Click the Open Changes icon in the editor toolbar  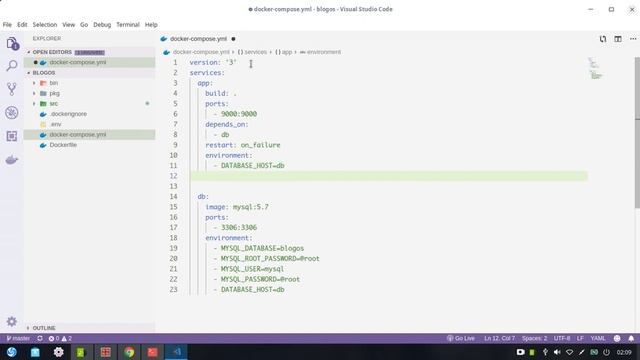coord(603,39)
